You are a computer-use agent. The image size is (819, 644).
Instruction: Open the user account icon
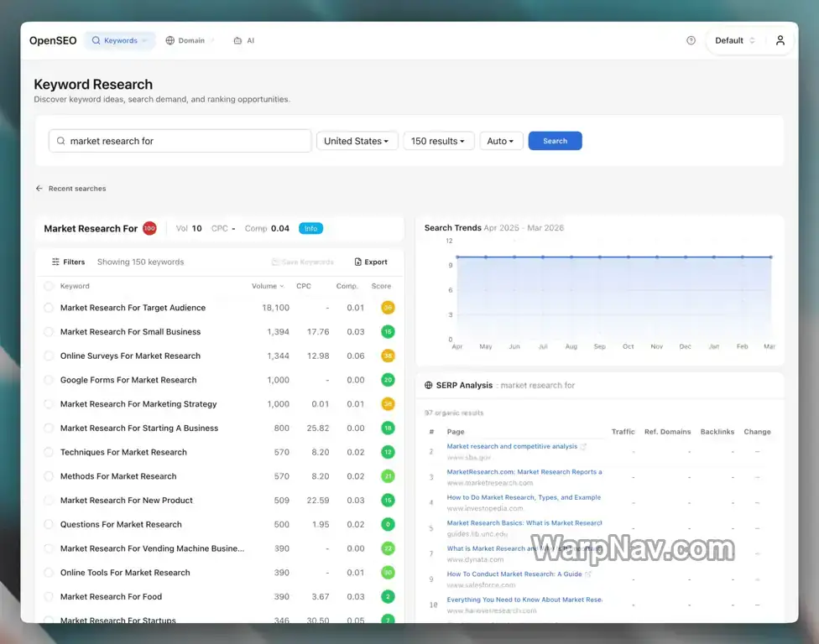(780, 40)
